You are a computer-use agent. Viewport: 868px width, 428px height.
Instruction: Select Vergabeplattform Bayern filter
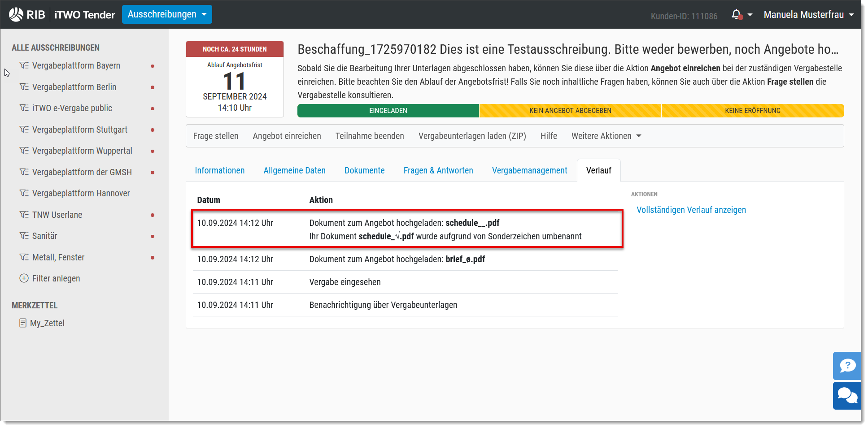point(76,65)
